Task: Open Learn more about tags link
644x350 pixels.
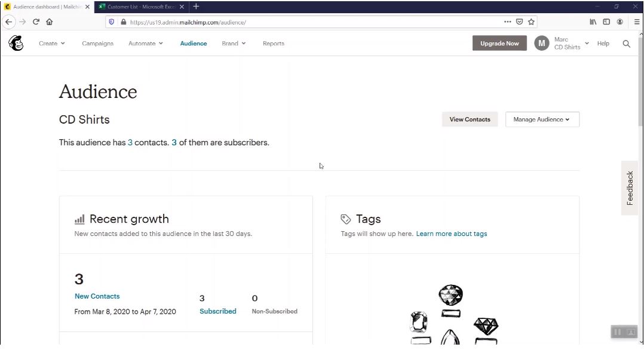Action: click(x=452, y=234)
